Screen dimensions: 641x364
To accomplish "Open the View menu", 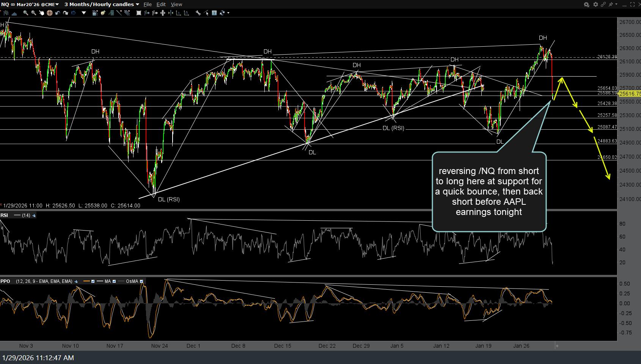I will point(176,4).
